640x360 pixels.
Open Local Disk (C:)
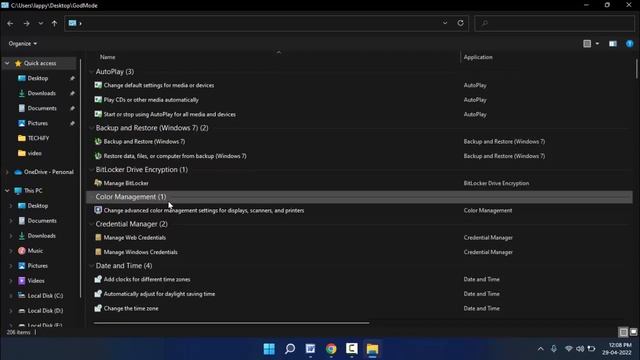pos(45,296)
